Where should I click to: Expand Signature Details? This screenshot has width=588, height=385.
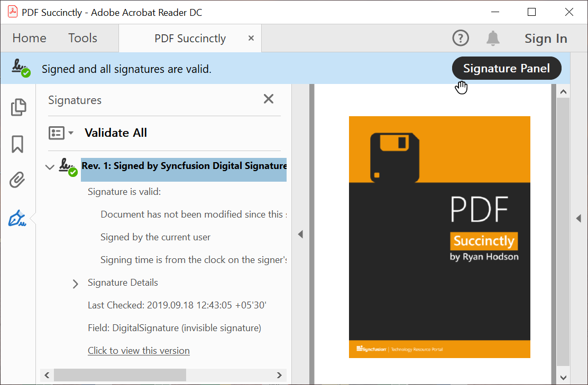(x=75, y=284)
